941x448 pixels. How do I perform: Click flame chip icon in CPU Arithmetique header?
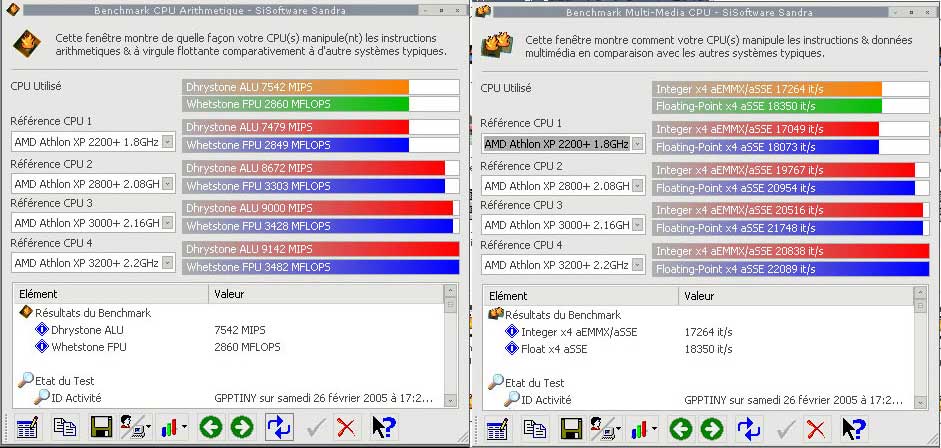click(27, 44)
